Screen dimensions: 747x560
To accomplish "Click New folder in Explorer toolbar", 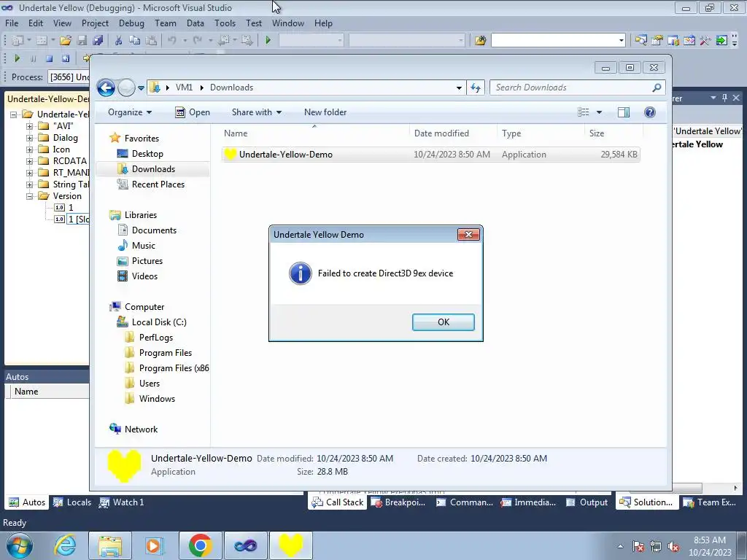I will [x=325, y=112].
